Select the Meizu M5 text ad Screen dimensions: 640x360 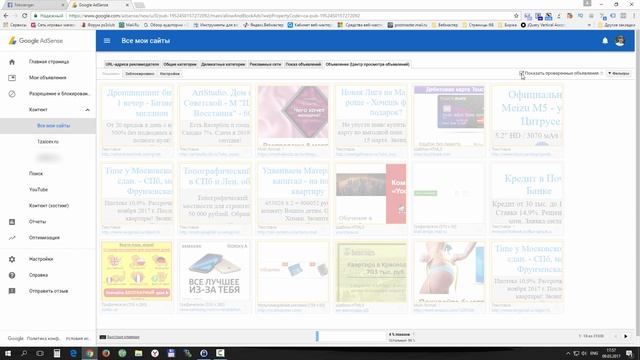point(527,116)
